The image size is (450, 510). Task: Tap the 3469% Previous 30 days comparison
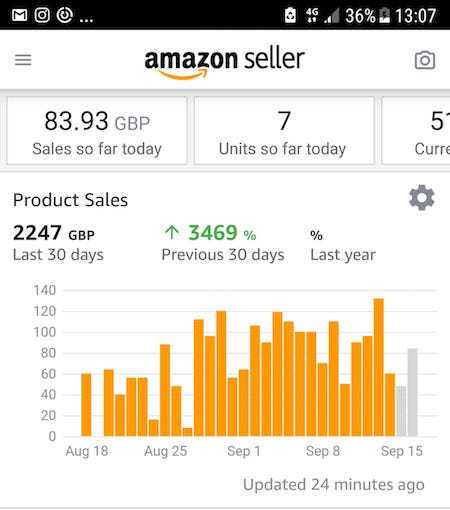(x=223, y=243)
